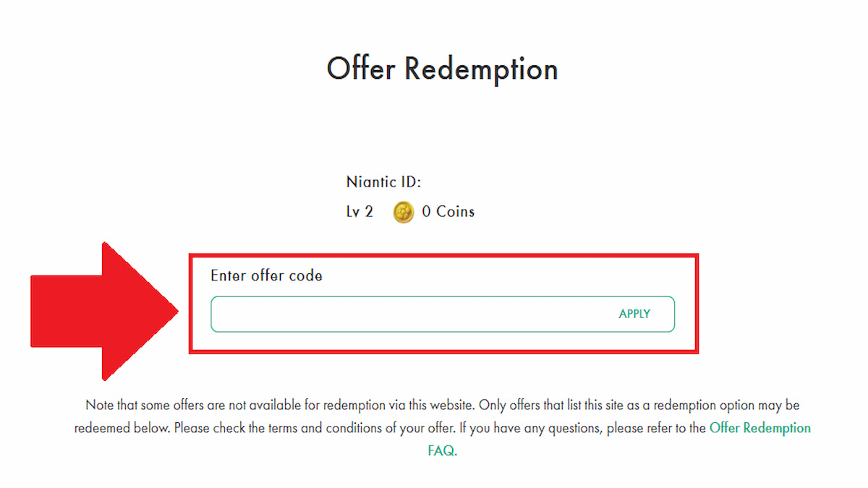Click the big red arrow graphic

[x=101, y=312]
